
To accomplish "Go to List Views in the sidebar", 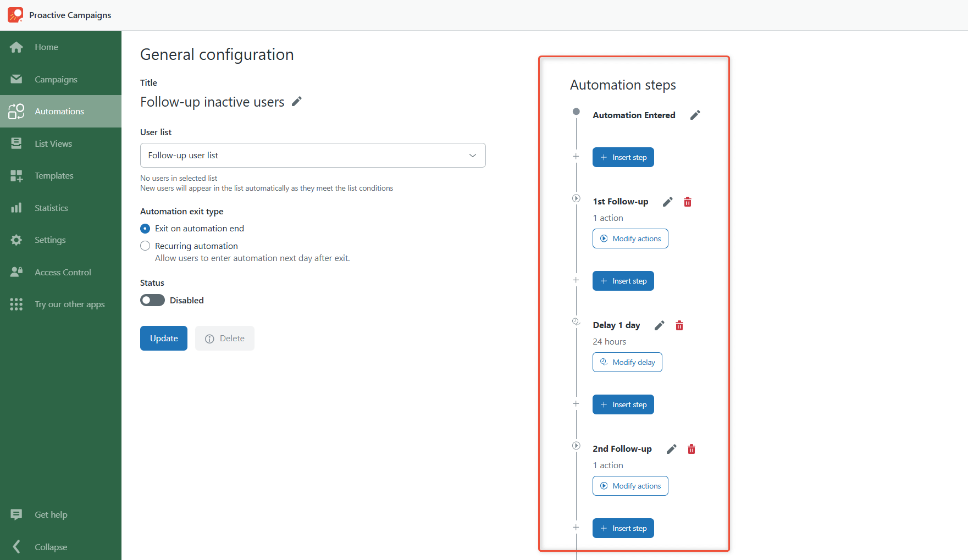I will [53, 143].
